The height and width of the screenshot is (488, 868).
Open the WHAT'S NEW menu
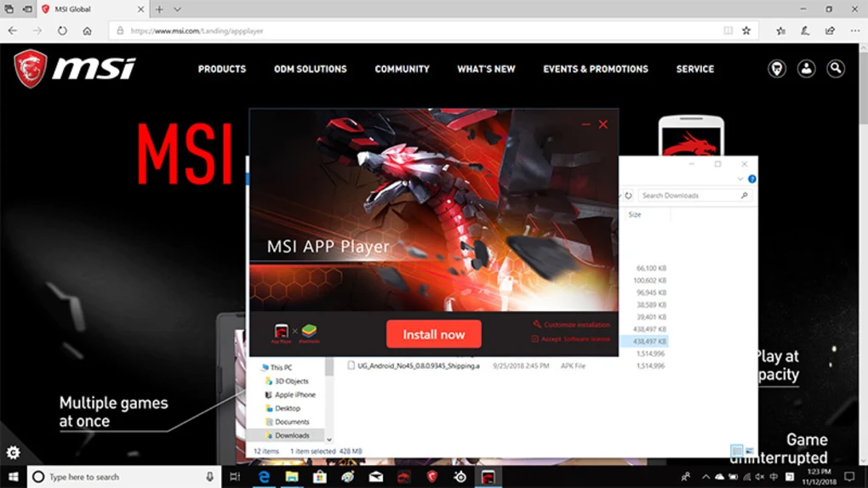click(486, 69)
